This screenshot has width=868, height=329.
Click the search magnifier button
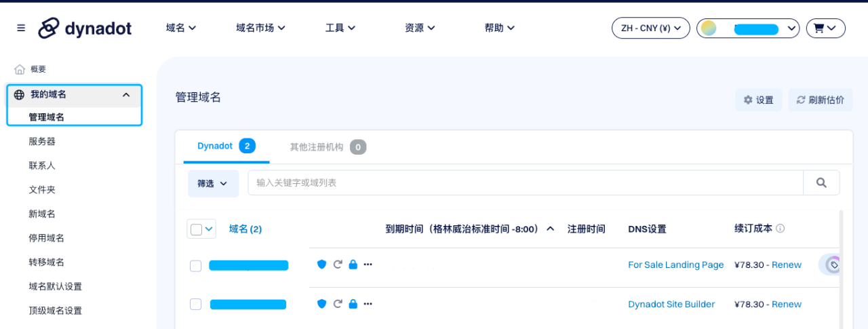coord(821,182)
